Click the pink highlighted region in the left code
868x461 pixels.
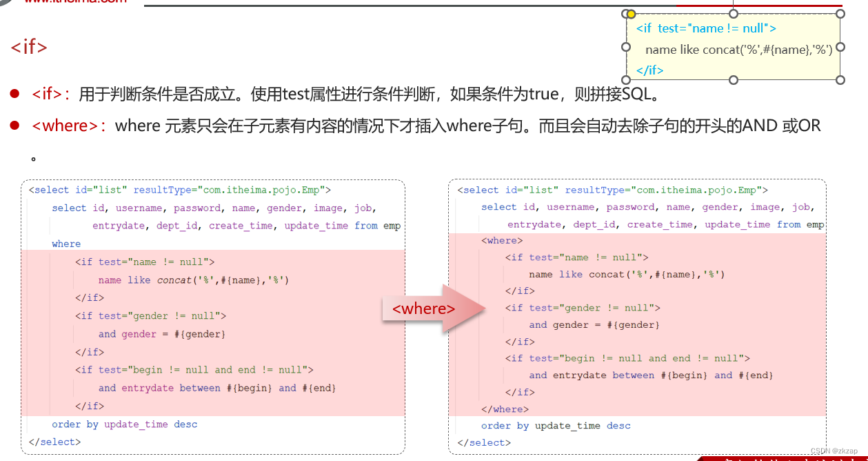[207, 331]
